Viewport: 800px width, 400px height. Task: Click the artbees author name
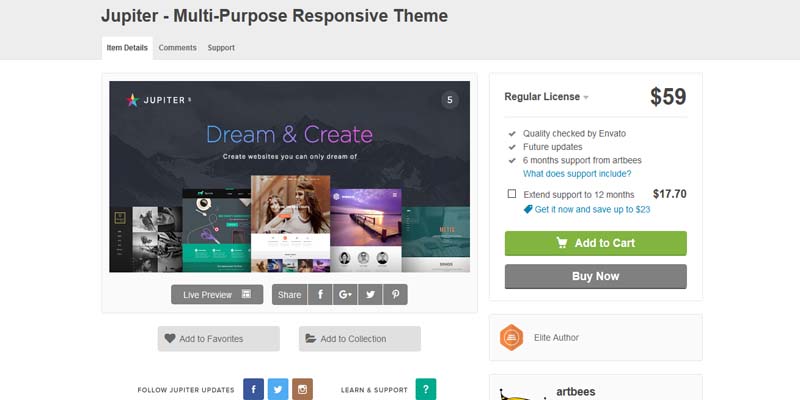tap(576, 392)
